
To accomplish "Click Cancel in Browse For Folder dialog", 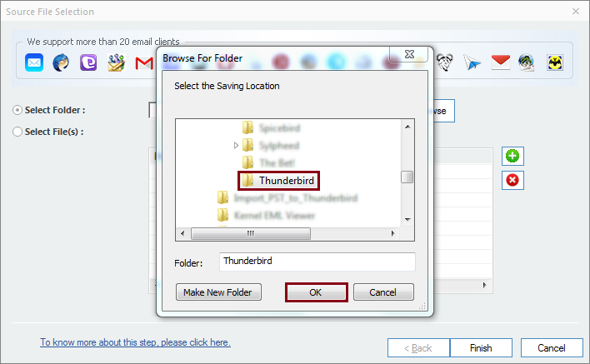I will [383, 292].
